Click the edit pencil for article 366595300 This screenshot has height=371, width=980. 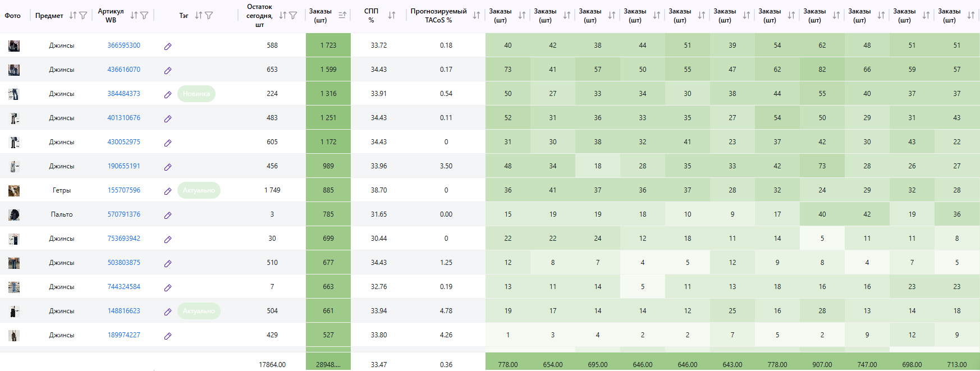[x=168, y=46]
